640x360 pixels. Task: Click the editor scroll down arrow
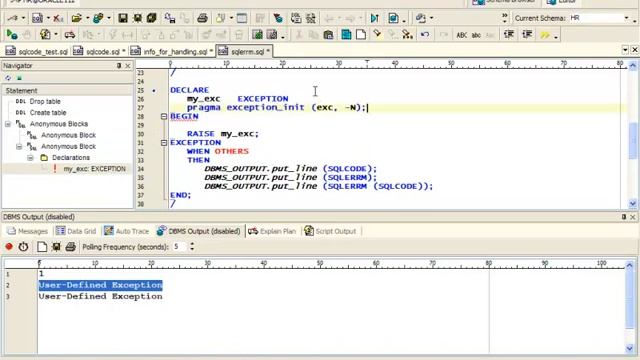coord(633,203)
